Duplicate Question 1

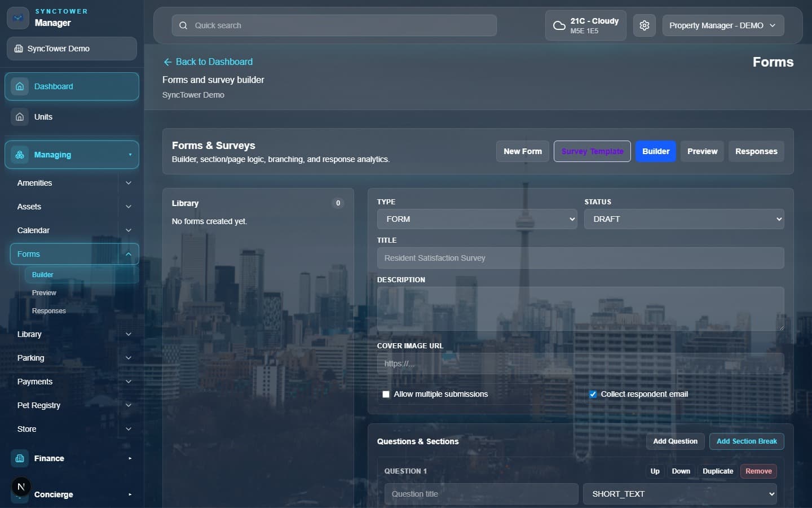tap(718, 471)
